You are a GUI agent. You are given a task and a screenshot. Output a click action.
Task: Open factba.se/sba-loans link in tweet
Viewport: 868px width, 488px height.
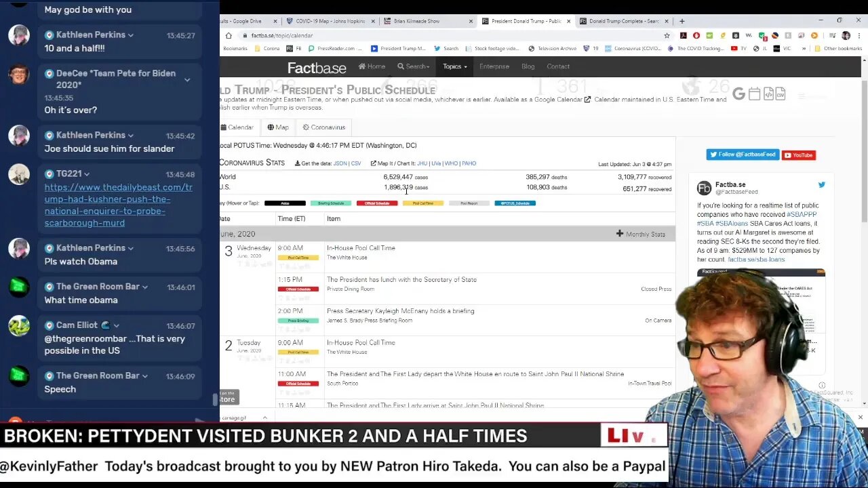[756, 260]
